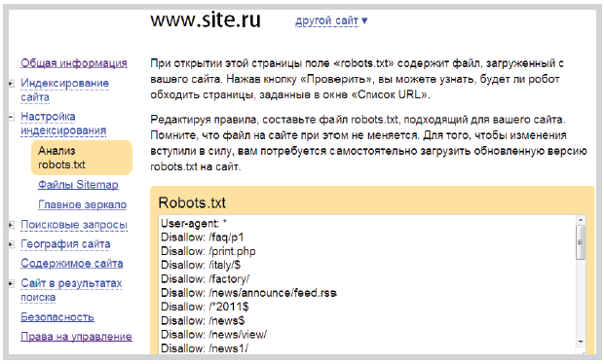This screenshot has height=364, width=604.
Task: Open the 'Главное зеркало' link
Action: (x=83, y=204)
